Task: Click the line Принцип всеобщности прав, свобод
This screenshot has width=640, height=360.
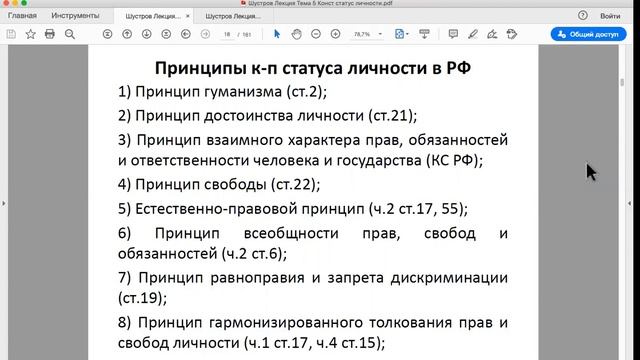Action: (313, 233)
